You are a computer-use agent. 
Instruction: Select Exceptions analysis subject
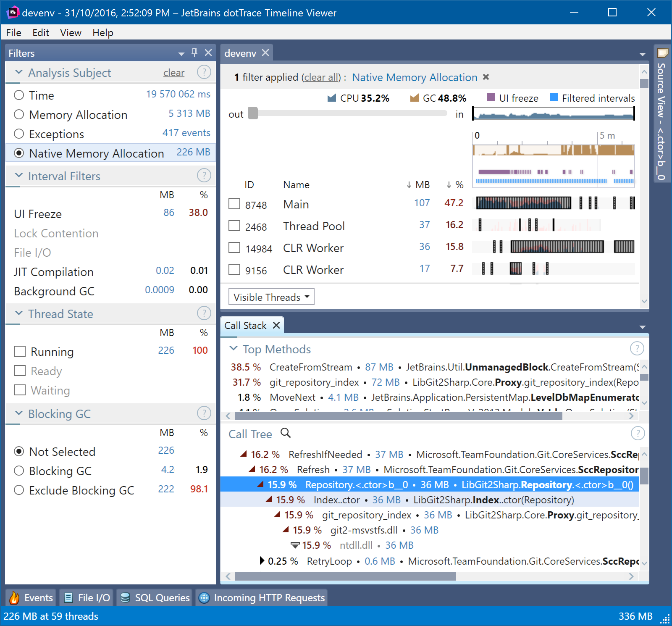19,134
